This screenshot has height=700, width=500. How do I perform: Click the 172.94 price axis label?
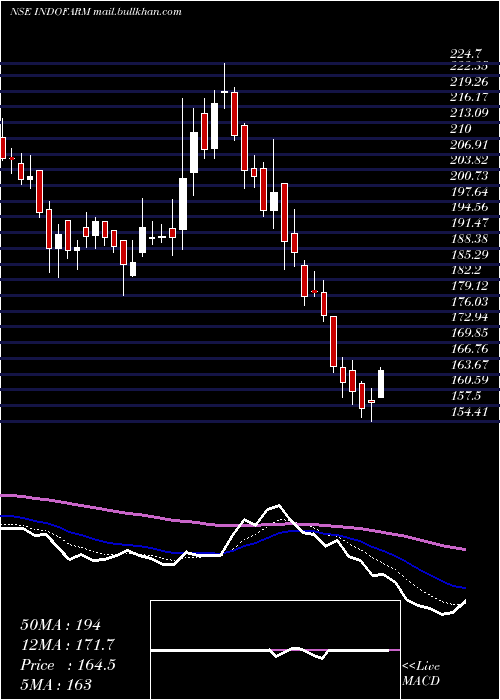[471, 318]
